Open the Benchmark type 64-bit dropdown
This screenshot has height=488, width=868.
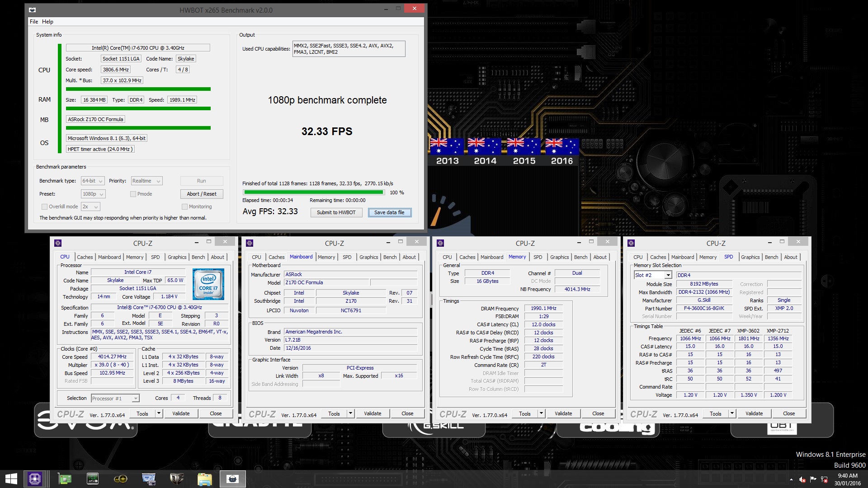pyautogui.click(x=93, y=181)
